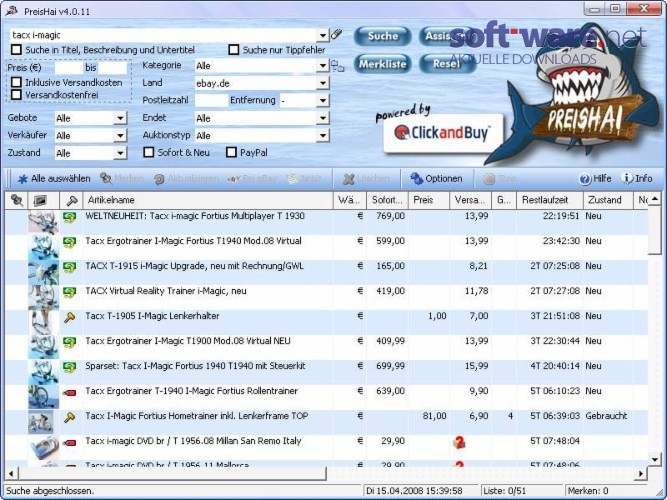Screen dimensions: 667x500
Task: Click the auction type column header icon
Action: point(71,200)
